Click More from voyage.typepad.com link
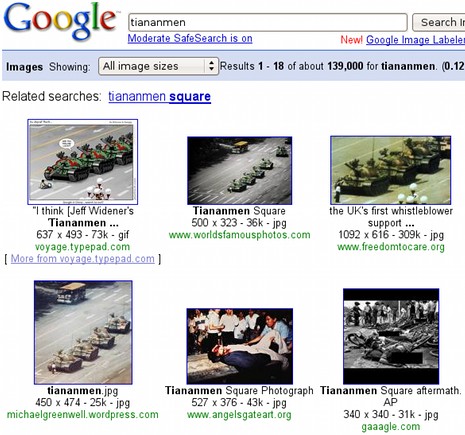This screenshot has height=435, width=465. (83, 259)
